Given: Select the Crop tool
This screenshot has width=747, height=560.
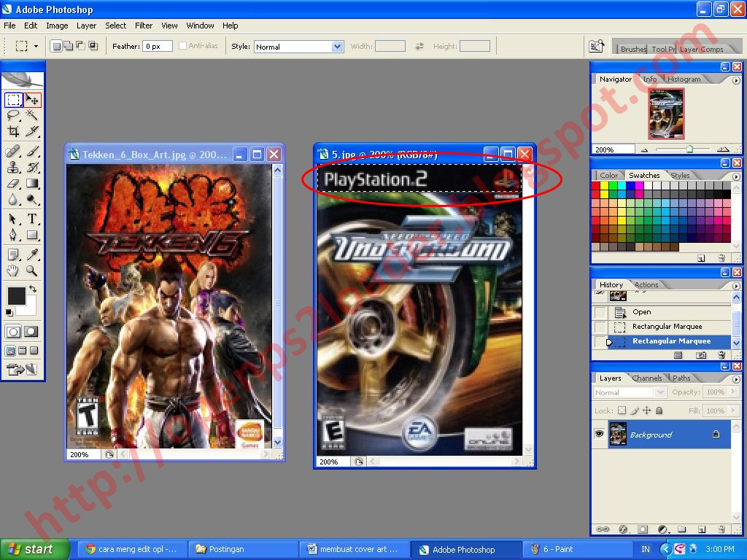Looking at the screenshot, I should (x=13, y=131).
